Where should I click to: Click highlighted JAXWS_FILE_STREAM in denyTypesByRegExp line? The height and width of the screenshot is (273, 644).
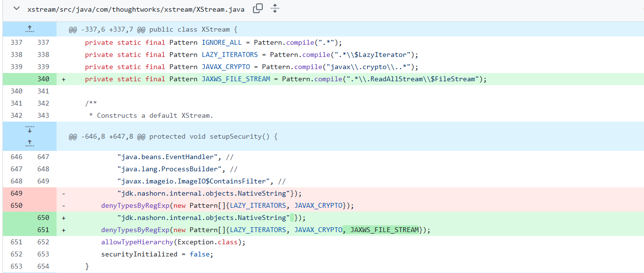[384, 230]
